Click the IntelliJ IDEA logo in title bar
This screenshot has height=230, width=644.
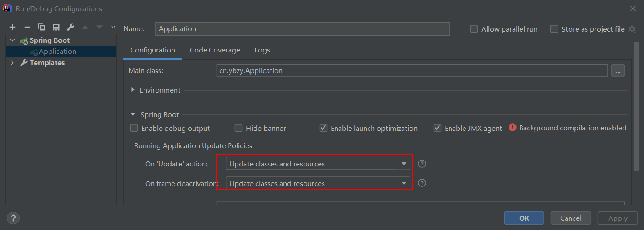click(x=8, y=8)
